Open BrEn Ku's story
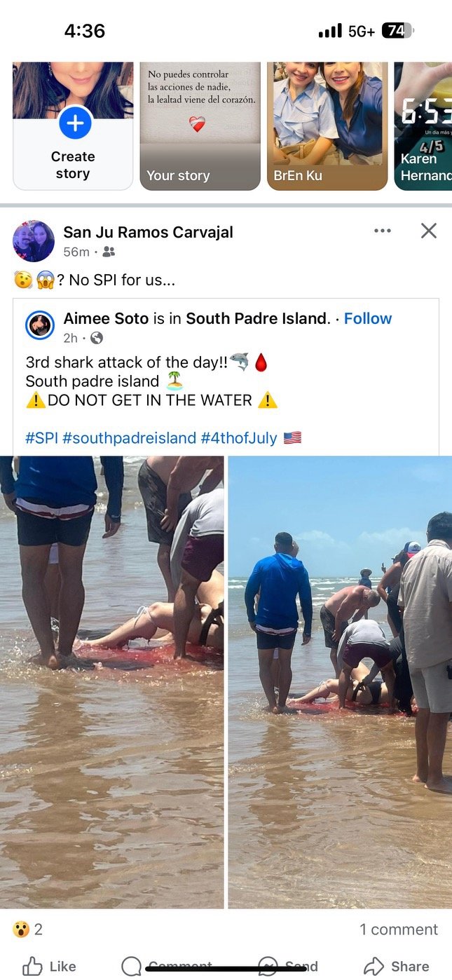This screenshot has height=980, width=452. pyautogui.click(x=327, y=126)
